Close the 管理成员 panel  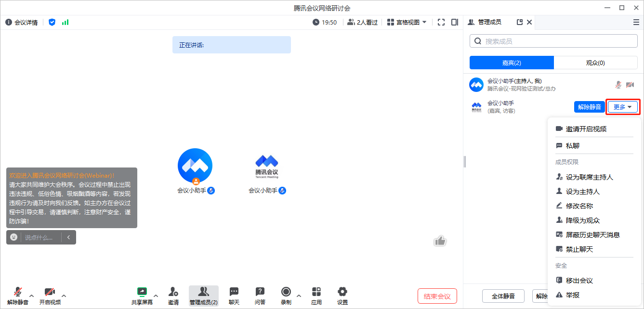pos(529,22)
